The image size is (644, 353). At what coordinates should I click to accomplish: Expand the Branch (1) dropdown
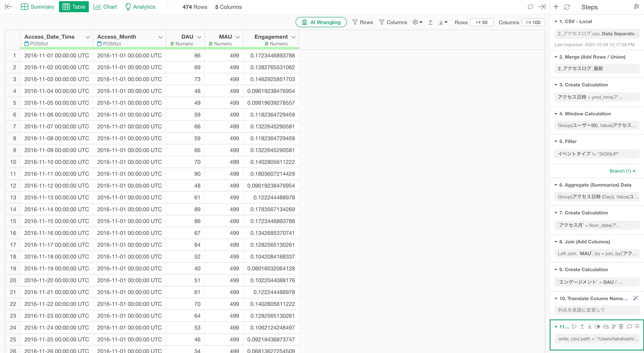pyautogui.click(x=622, y=171)
